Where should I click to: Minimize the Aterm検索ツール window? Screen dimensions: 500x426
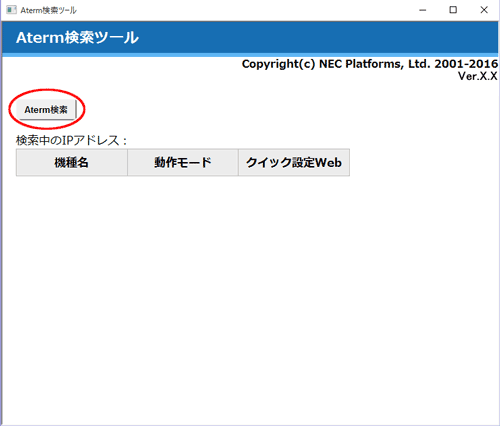click(x=423, y=10)
